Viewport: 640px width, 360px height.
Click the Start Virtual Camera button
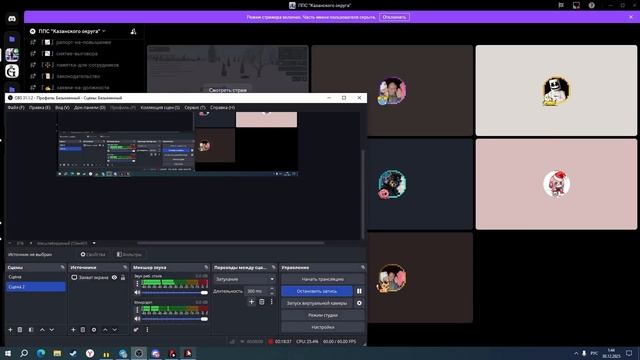317,303
